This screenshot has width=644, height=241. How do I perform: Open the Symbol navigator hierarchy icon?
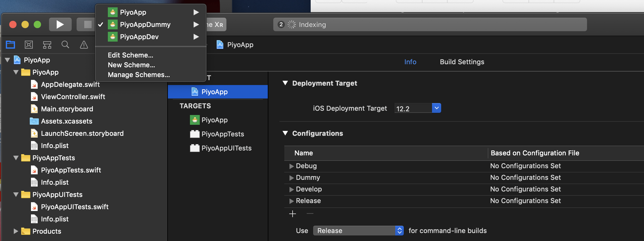tap(47, 45)
